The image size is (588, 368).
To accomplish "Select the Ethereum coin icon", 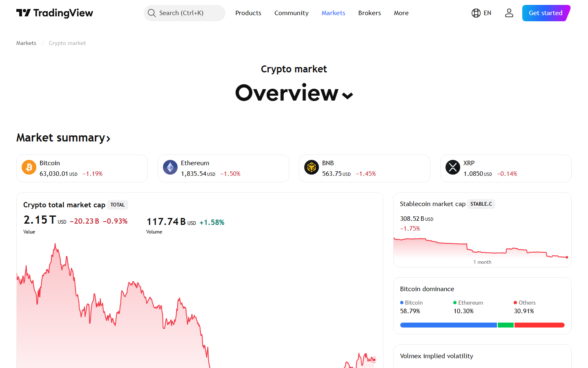I will coord(170,167).
